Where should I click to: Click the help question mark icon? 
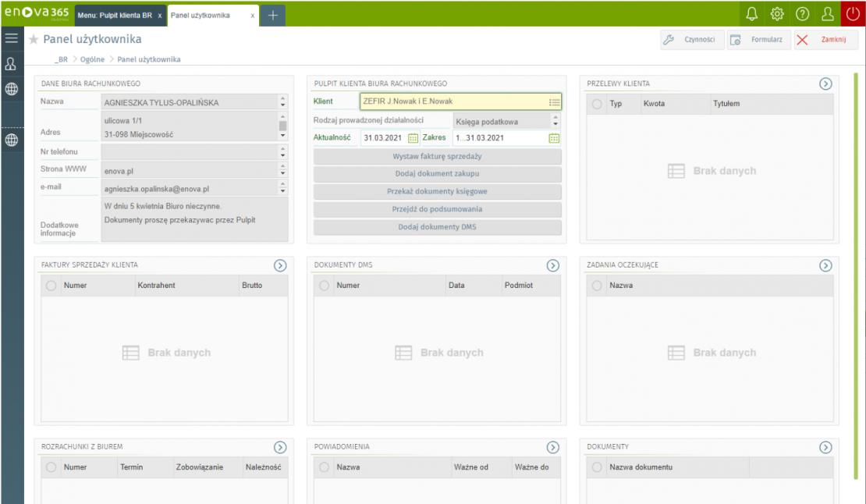point(802,14)
